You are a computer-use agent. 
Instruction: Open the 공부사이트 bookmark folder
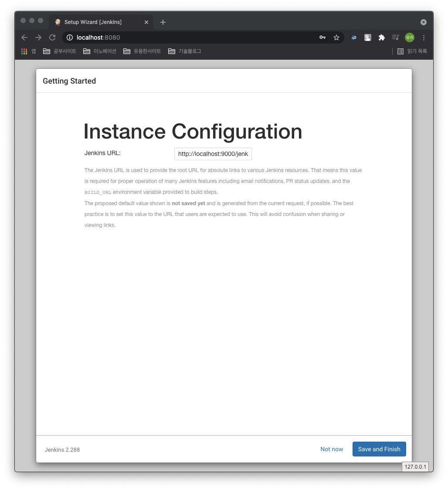point(59,51)
